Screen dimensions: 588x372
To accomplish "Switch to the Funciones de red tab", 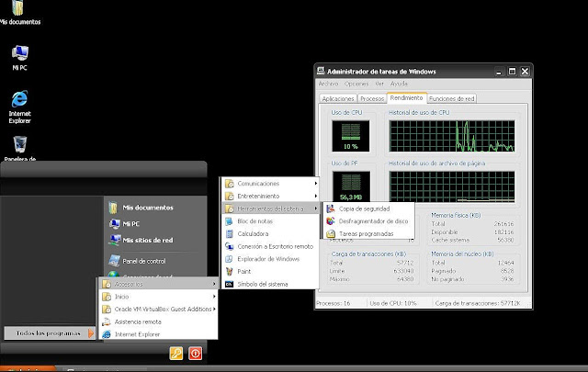I will pos(451,98).
